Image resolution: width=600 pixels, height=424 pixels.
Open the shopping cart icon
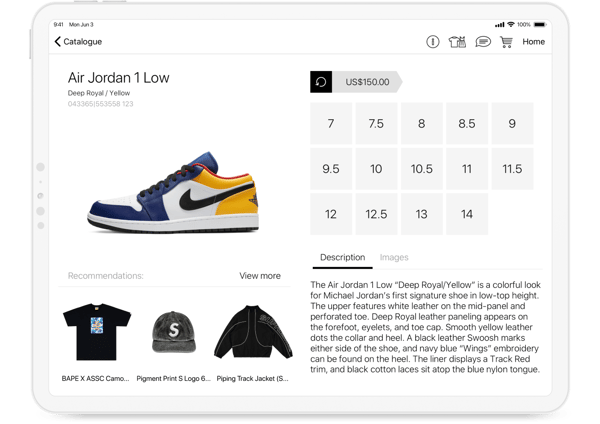pyautogui.click(x=506, y=42)
